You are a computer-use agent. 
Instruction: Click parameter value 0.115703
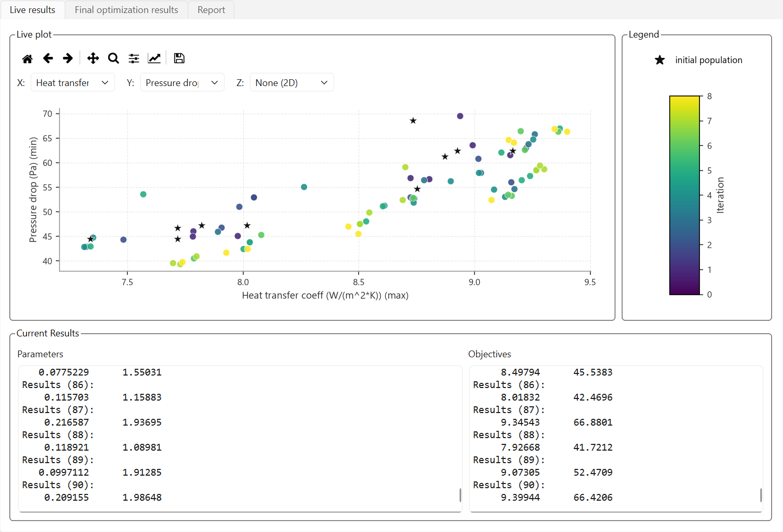[66, 397]
